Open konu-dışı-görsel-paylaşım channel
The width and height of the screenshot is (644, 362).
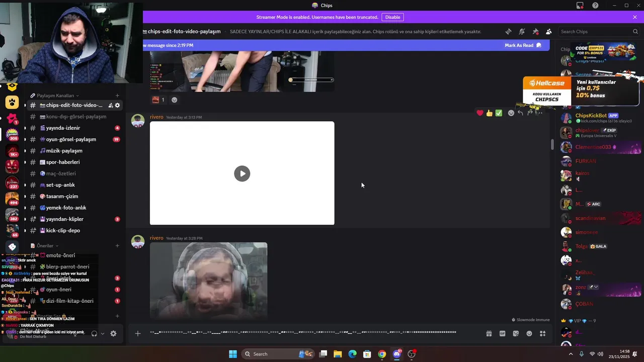click(x=74, y=117)
